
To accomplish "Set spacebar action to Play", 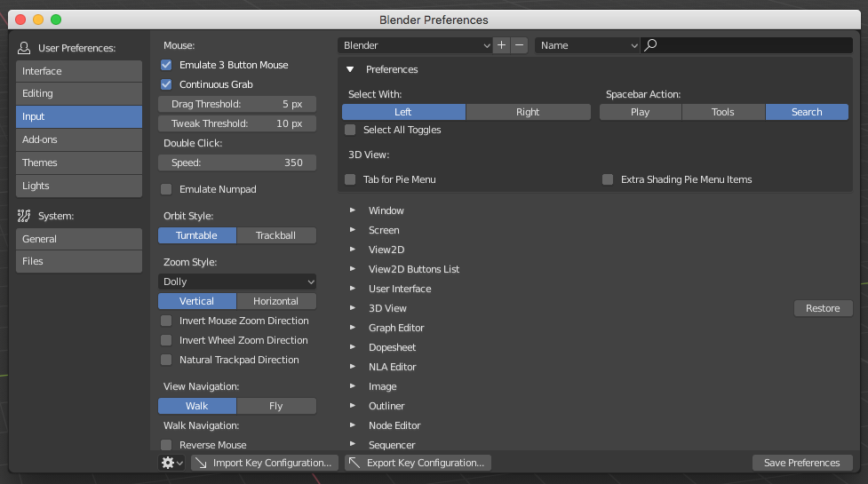I will click(x=641, y=112).
